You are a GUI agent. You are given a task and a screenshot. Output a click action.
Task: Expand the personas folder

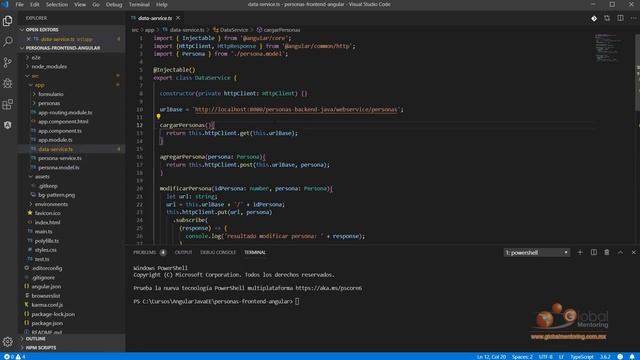pos(49,103)
